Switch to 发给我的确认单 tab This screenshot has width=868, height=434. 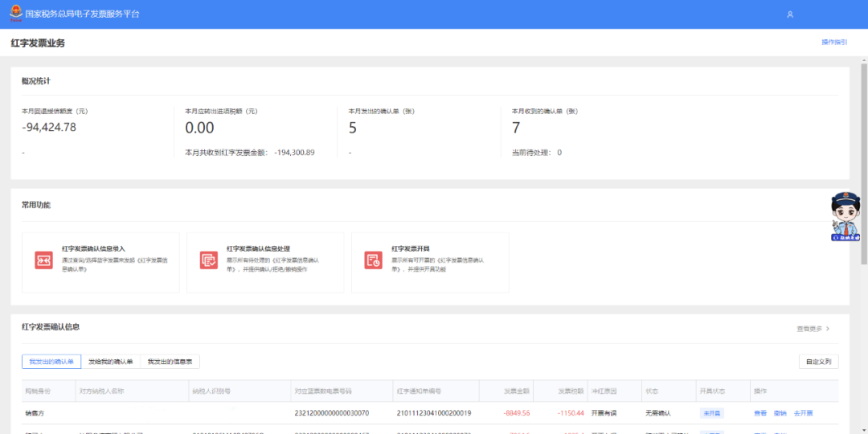111,362
